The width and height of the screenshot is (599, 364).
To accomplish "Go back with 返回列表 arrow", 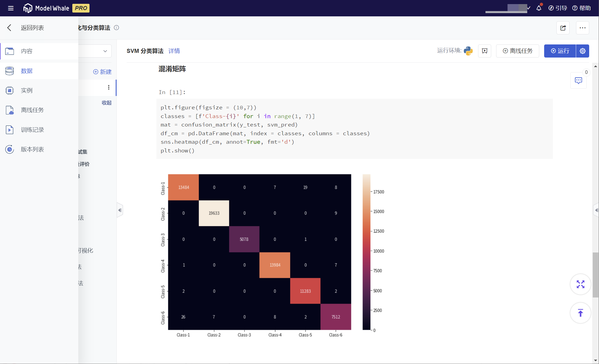I will 9,28.
